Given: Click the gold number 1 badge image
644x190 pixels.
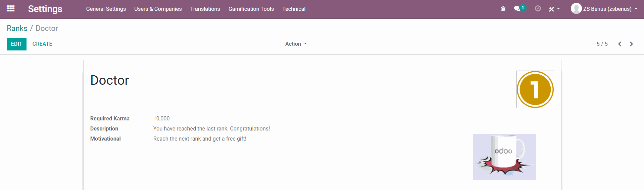Looking at the screenshot, I should point(535,89).
